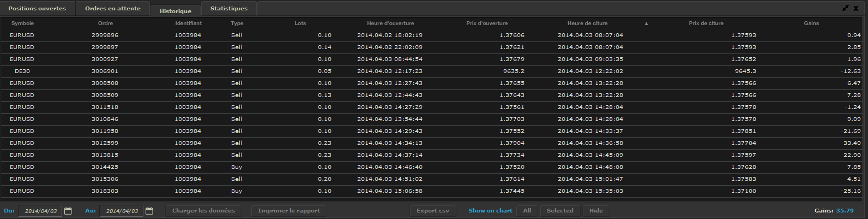Screen dimensions: 868x219
Task: Select the Historique tab
Action: (x=176, y=11)
